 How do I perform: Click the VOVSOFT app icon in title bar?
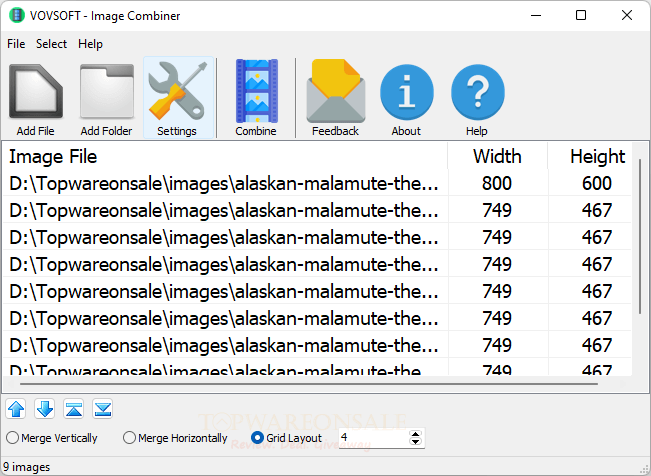click(x=17, y=15)
